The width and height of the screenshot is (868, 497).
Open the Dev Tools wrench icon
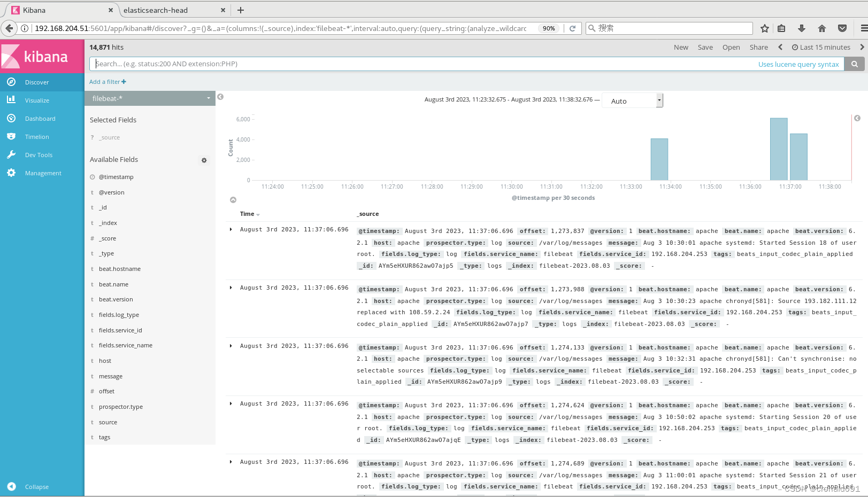[x=11, y=154]
